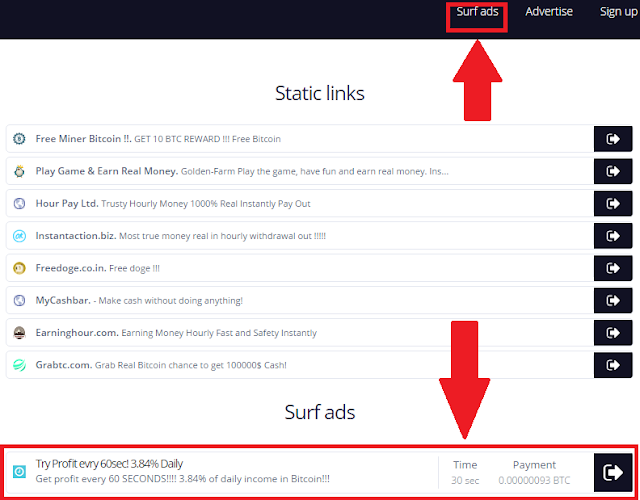Click the Try Profit ad clock icon
This screenshot has height=500, width=640.
pyautogui.click(x=19, y=471)
